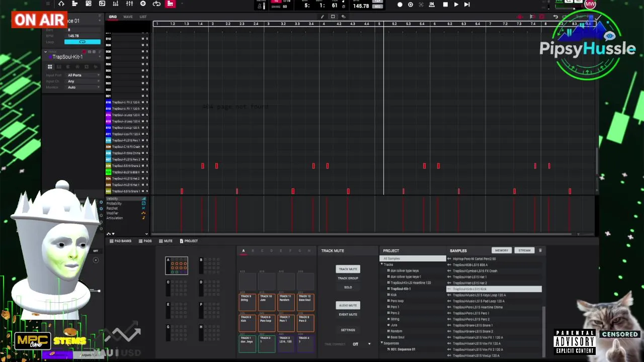Open the pad grid view icon

89,4
